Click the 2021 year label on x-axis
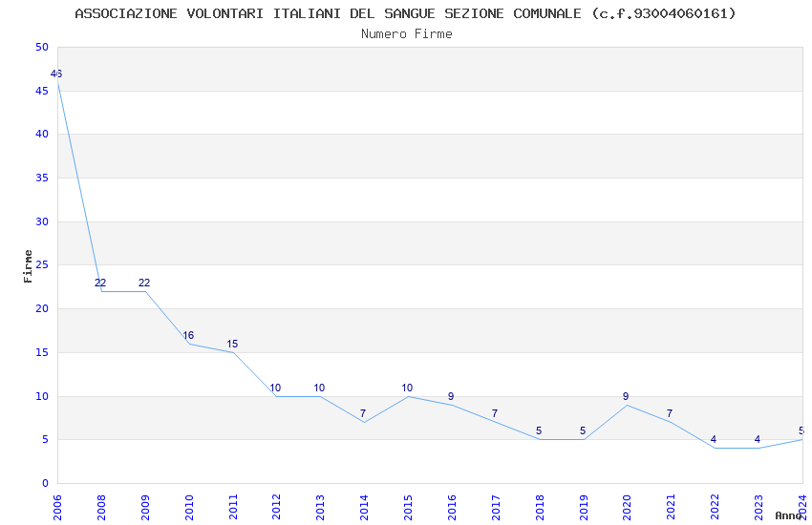The height and width of the screenshot is (525, 812). pyautogui.click(x=672, y=507)
